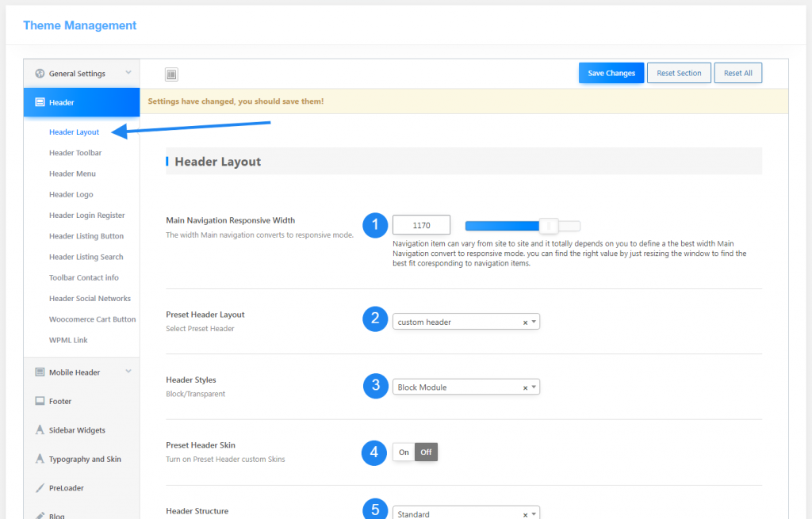Click the Main Navigation Responsive Width label
This screenshot has height=519, width=812.
(x=231, y=220)
